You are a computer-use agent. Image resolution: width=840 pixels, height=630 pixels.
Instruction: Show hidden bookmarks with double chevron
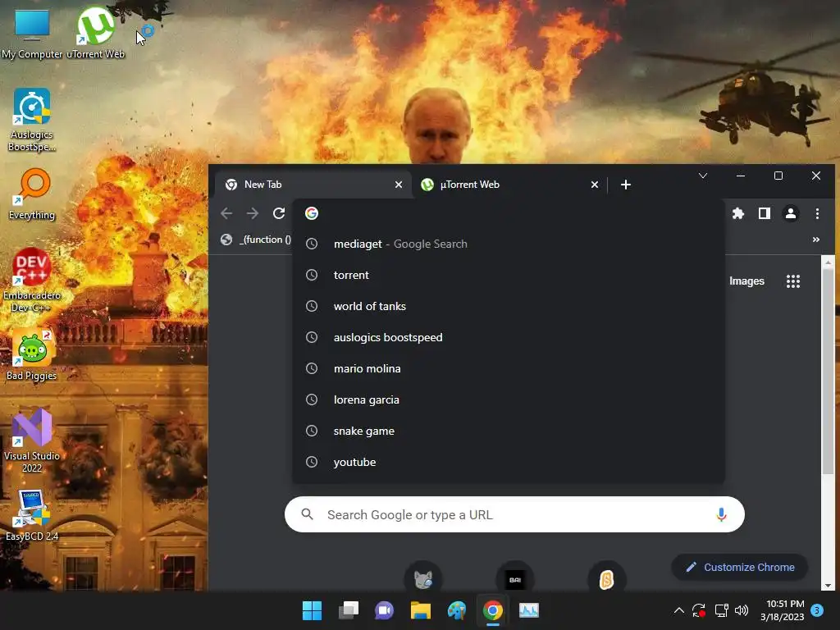(x=816, y=240)
